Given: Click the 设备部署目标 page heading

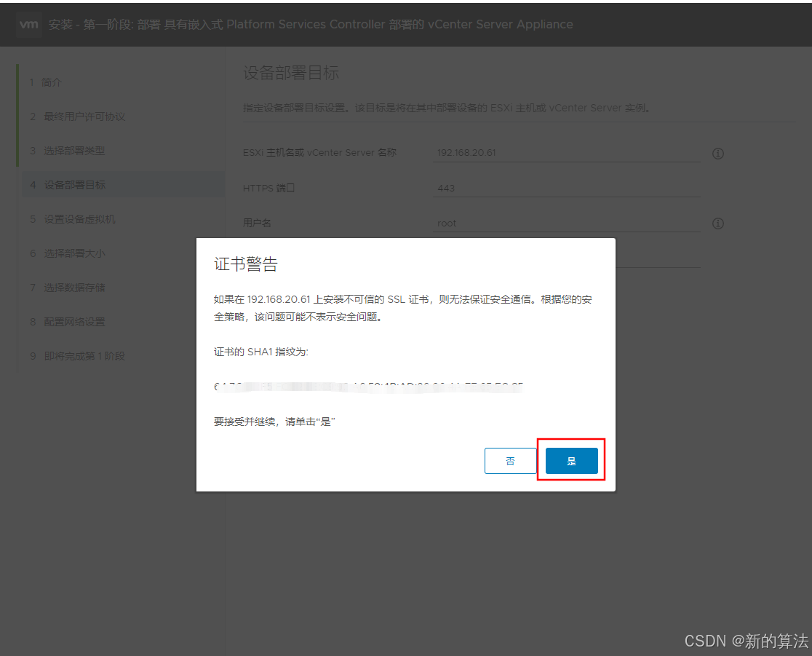Looking at the screenshot, I should pyautogui.click(x=291, y=73).
